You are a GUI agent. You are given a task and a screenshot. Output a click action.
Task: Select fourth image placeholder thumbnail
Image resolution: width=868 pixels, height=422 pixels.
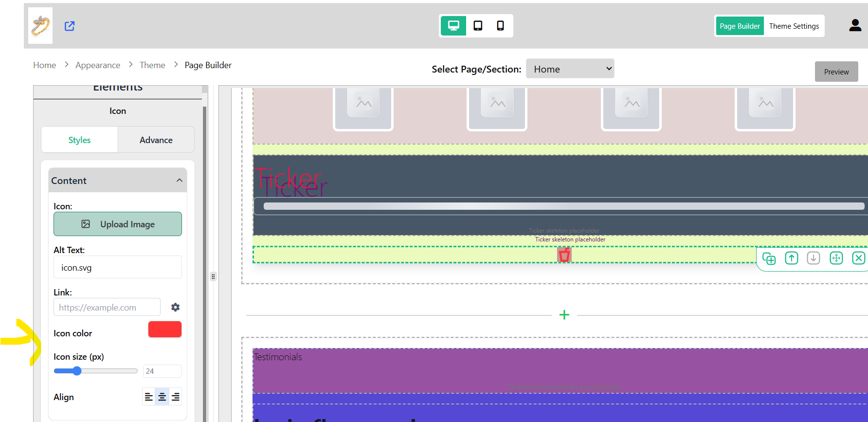pyautogui.click(x=765, y=109)
